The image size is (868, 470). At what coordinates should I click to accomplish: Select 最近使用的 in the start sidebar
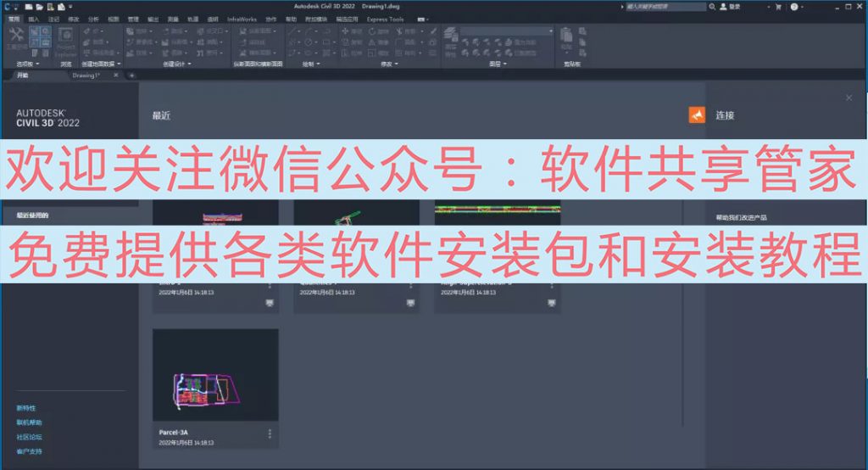(33, 215)
